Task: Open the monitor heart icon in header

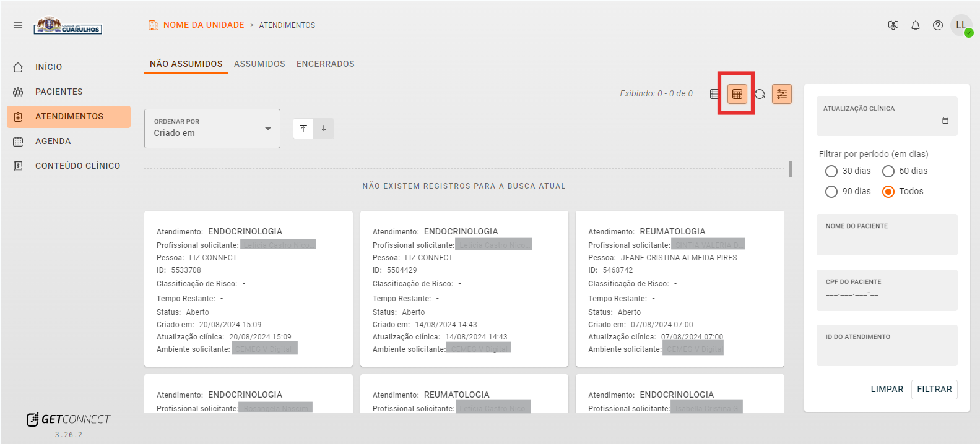Action: point(893,25)
